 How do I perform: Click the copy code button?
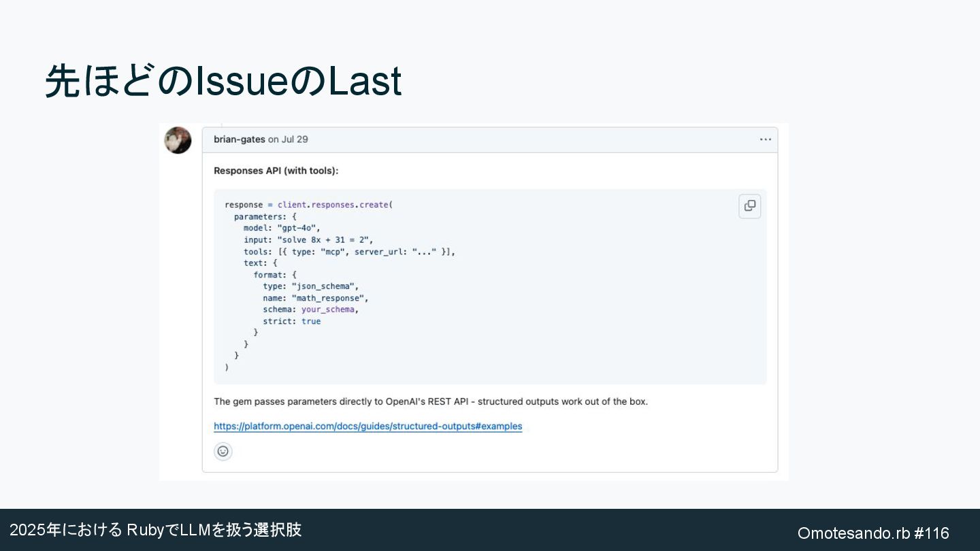tap(749, 206)
